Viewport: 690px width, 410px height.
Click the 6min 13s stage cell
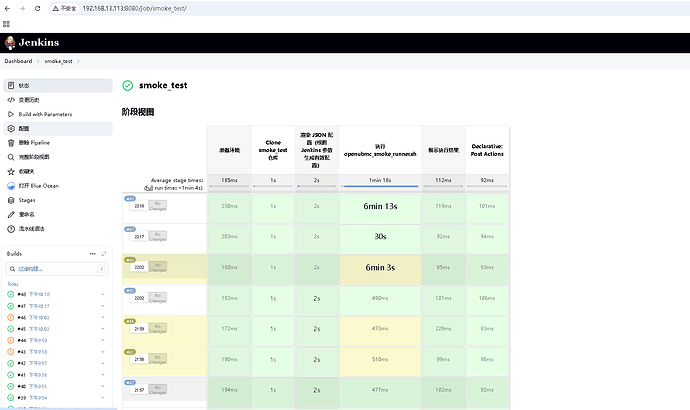[381, 206]
